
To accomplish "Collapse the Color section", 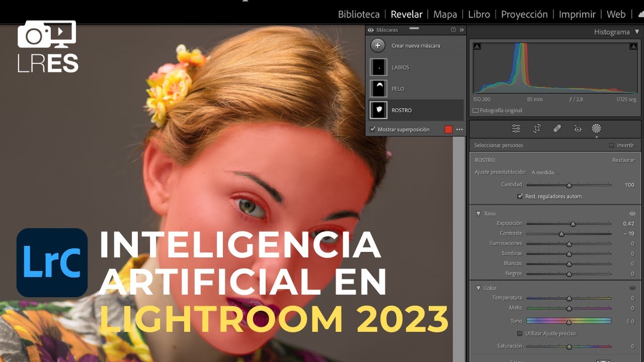I will point(478,288).
